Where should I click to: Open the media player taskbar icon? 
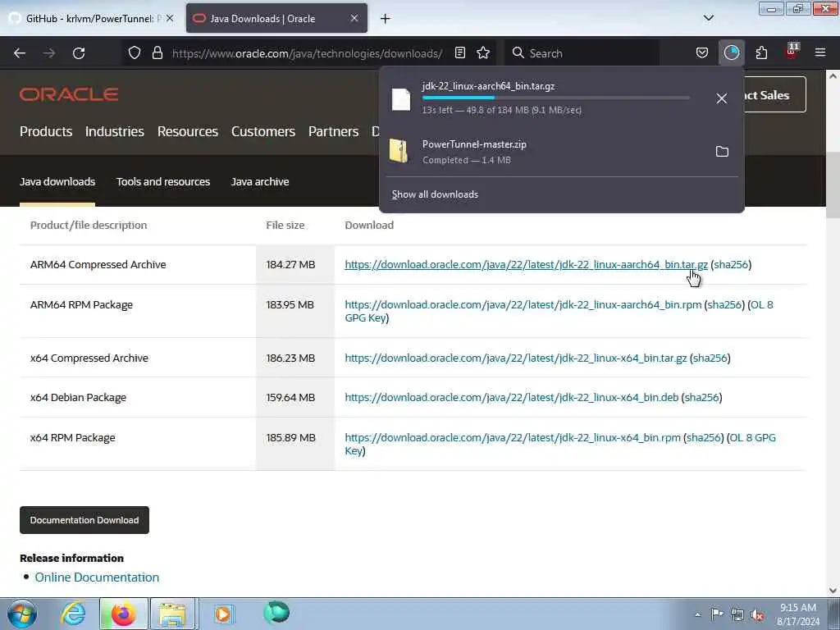coord(223,614)
